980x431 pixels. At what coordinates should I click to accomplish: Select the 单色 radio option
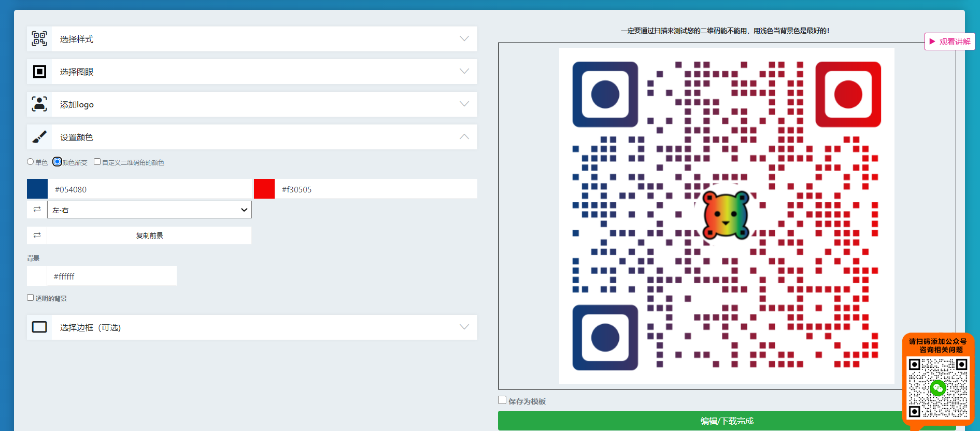31,162
